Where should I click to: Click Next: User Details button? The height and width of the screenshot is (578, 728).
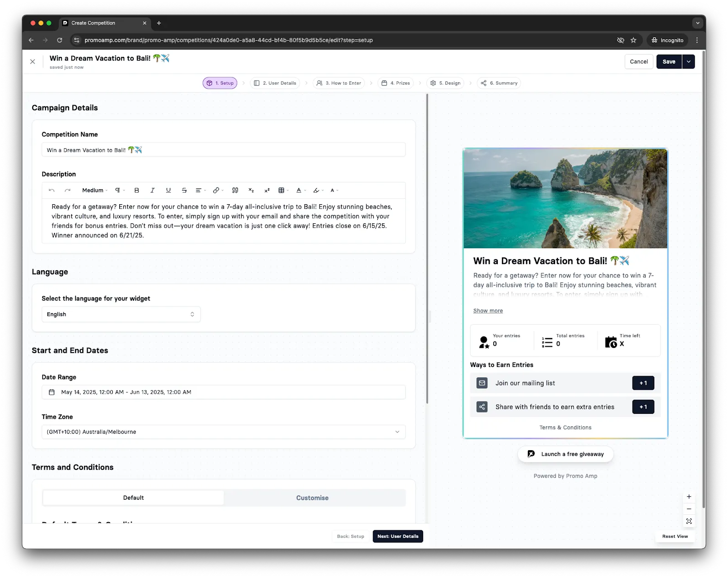398,537
